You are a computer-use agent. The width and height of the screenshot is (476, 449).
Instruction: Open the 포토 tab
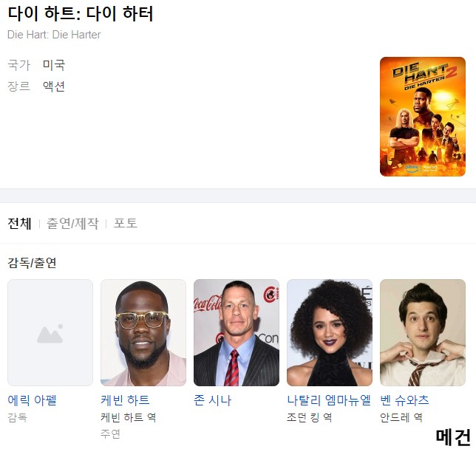[x=126, y=224]
